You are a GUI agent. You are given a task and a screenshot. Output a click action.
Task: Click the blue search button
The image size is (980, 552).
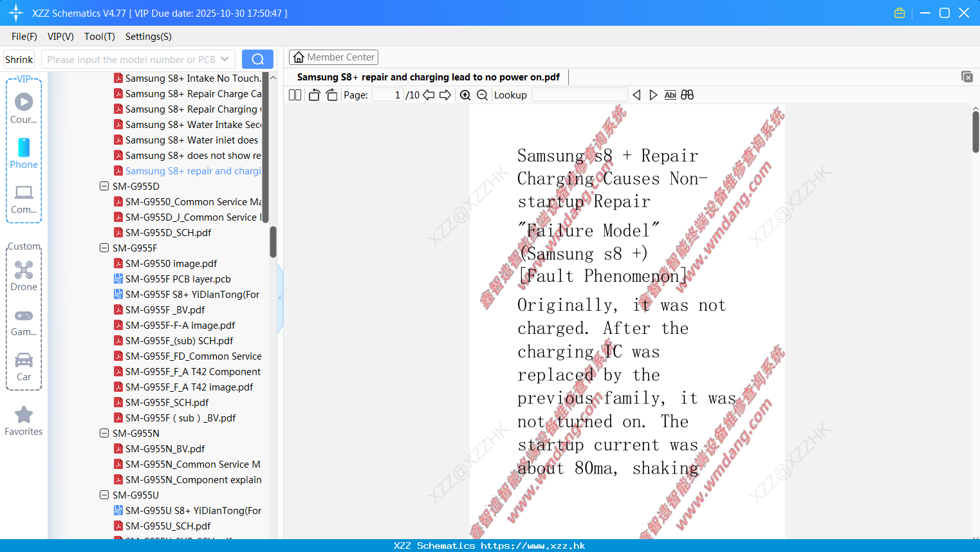click(257, 59)
